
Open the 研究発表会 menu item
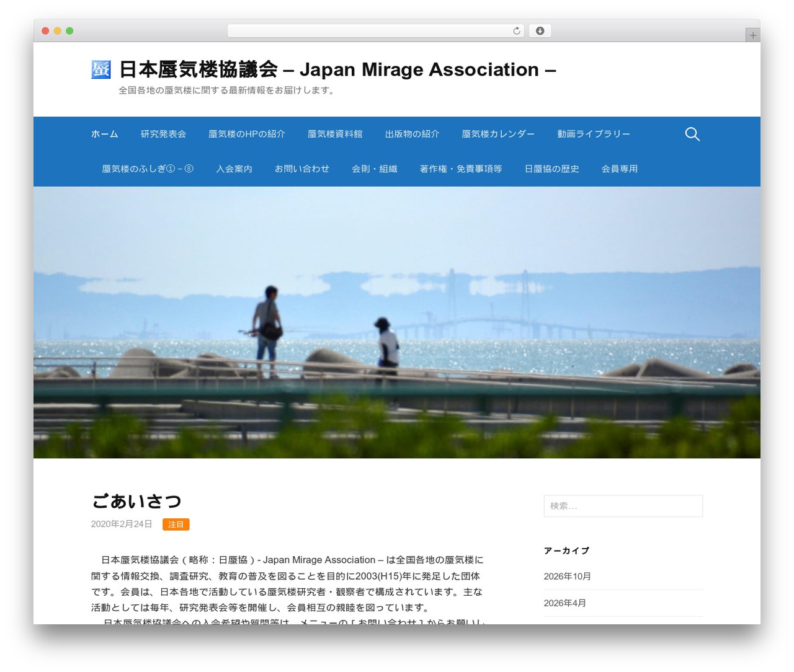coord(163,134)
